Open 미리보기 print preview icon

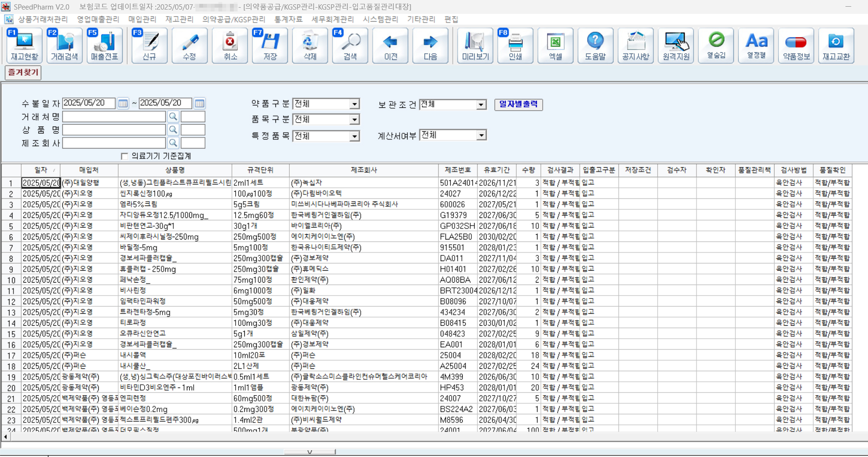(x=475, y=46)
